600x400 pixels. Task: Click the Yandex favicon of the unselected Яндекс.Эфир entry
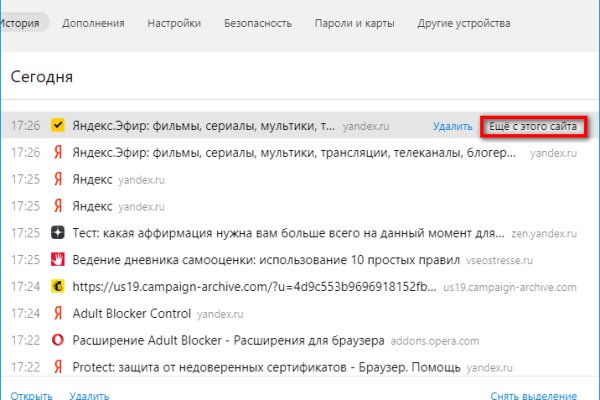(58, 153)
